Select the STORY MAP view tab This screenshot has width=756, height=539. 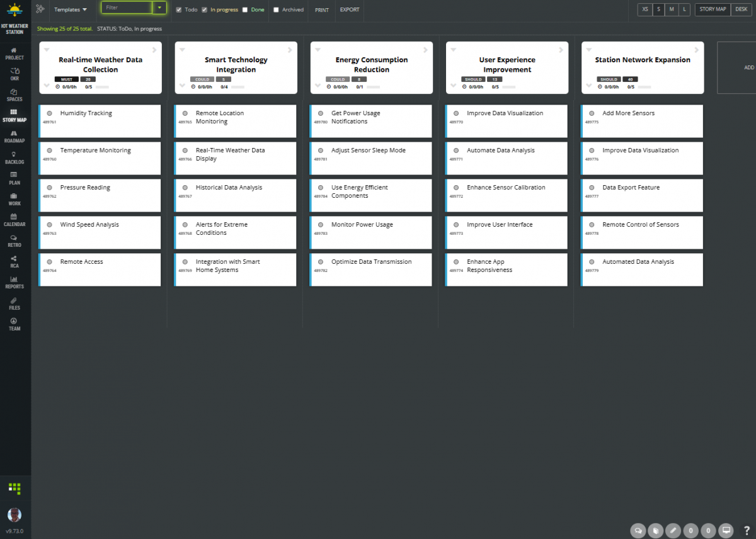click(x=712, y=9)
